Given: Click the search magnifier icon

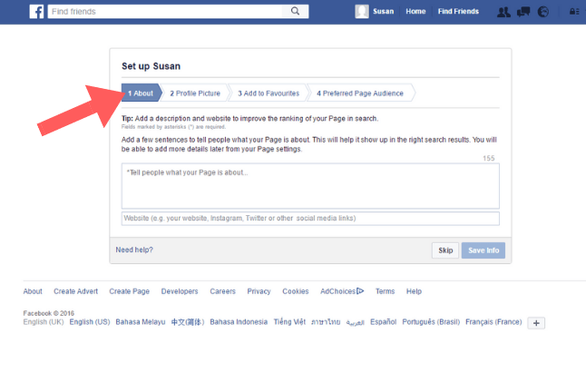Looking at the screenshot, I should coord(296,12).
